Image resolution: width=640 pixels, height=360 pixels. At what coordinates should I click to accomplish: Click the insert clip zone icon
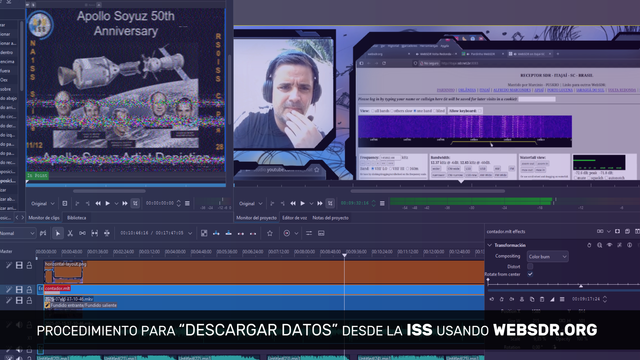coord(216,233)
